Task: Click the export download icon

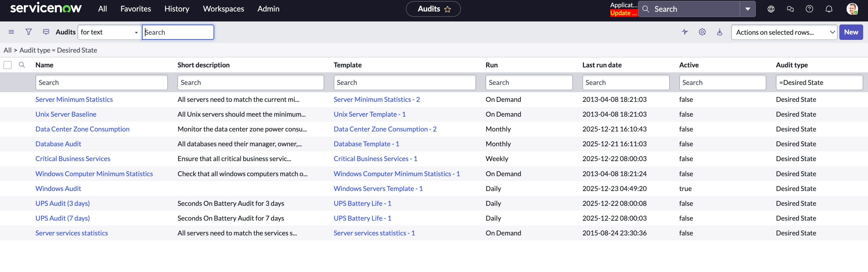Action: coord(720,32)
